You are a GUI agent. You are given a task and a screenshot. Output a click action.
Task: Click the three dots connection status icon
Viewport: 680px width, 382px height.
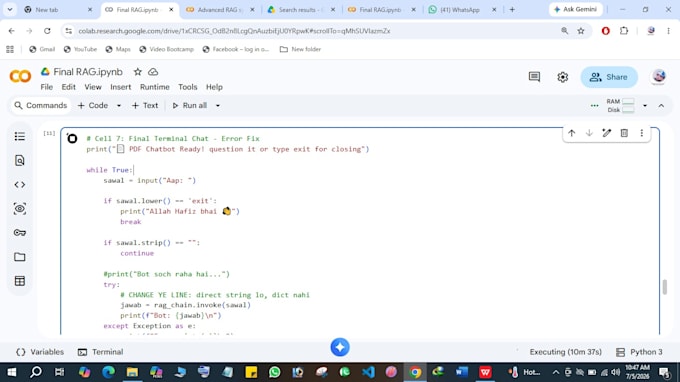point(595,105)
